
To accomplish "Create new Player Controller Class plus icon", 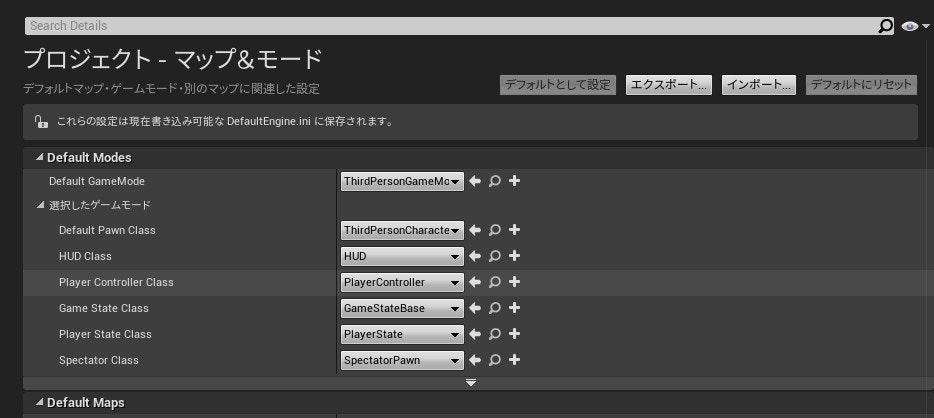I will [x=515, y=282].
